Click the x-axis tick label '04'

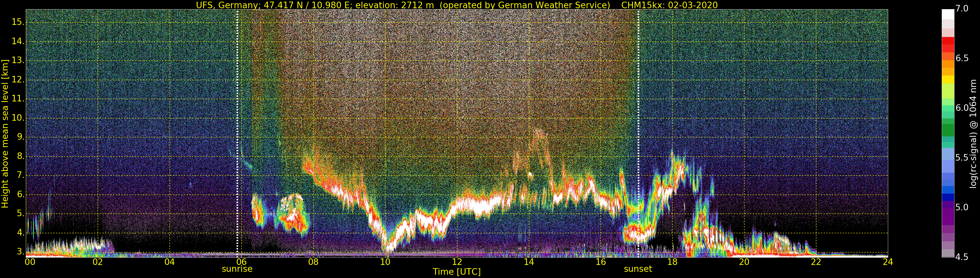coord(170,262)
